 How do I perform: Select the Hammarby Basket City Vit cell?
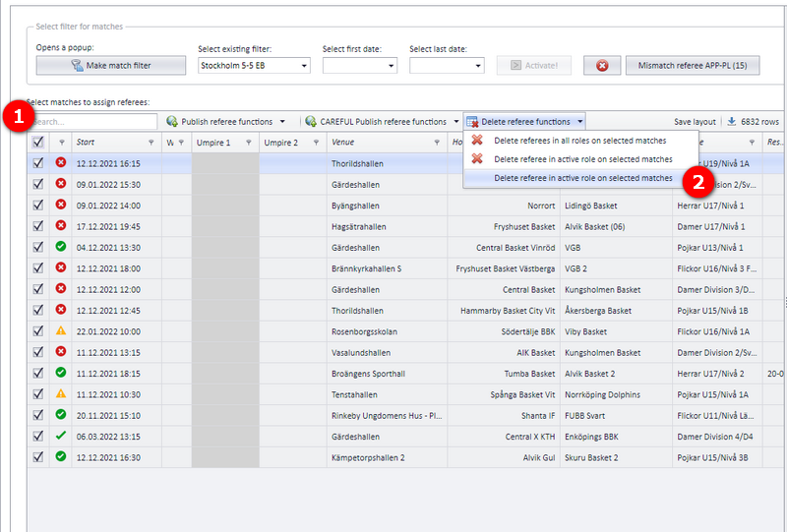click(504, 311)
